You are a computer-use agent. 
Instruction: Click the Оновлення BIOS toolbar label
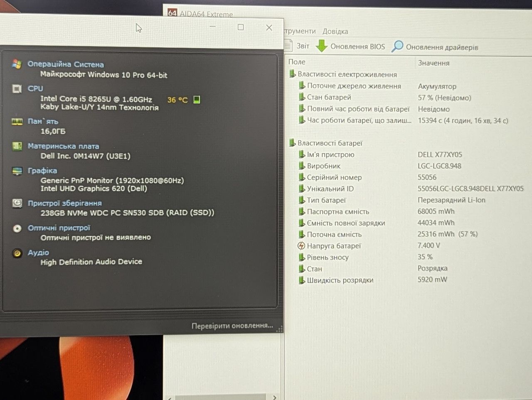tap(358, 47)
